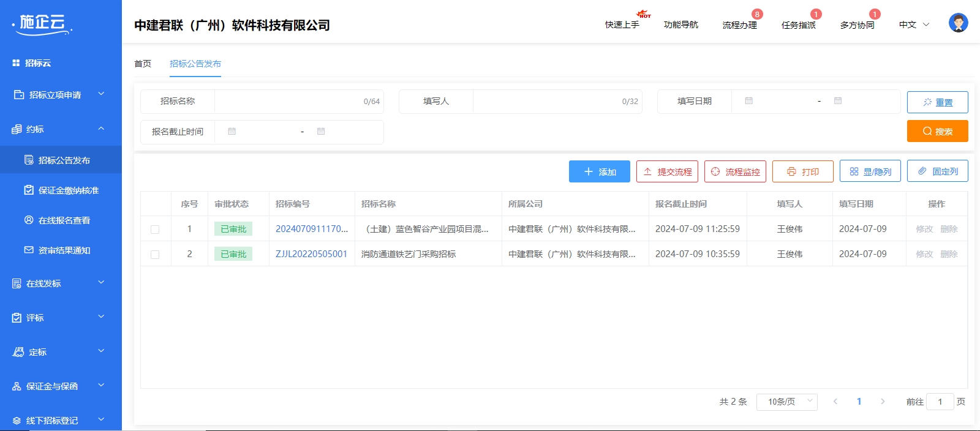Switch to the 首页 tab

(x=143, y=64)
